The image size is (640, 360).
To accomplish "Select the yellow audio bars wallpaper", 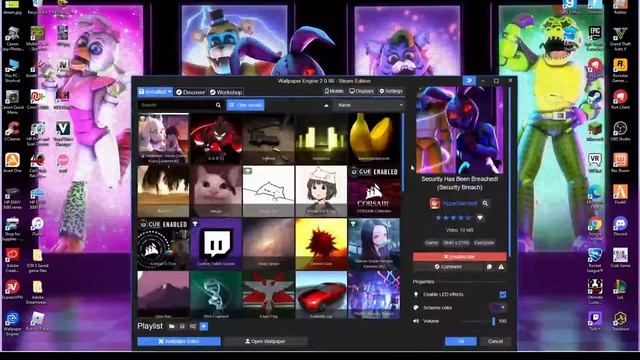I will pos(321,138).
